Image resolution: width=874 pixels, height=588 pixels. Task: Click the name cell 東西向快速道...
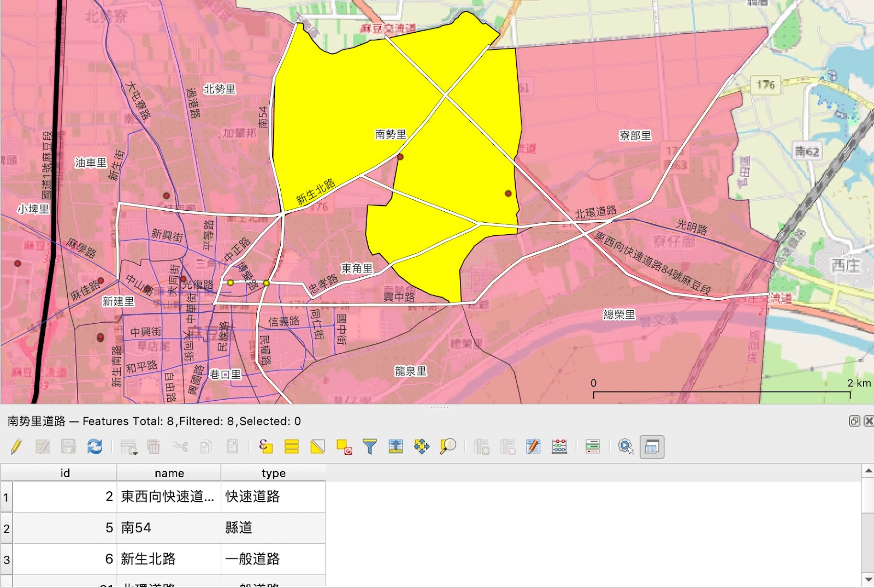tap(169, 497)
